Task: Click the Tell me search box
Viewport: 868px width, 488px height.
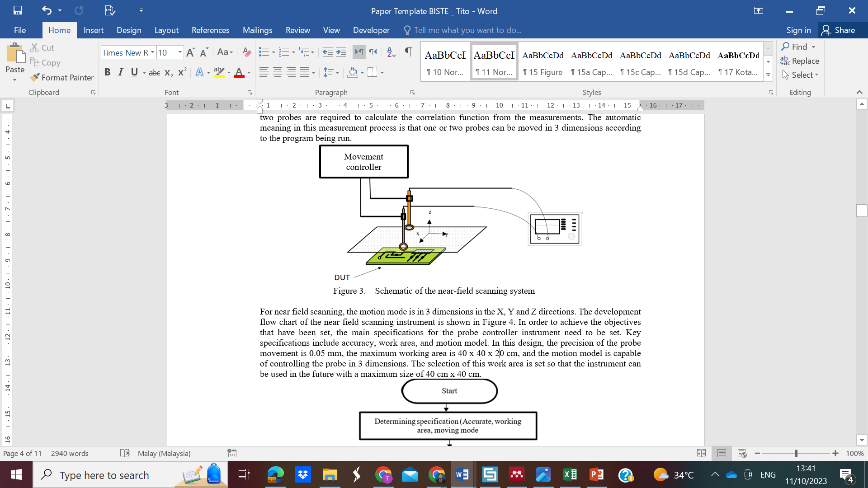Action: point(467,30)
